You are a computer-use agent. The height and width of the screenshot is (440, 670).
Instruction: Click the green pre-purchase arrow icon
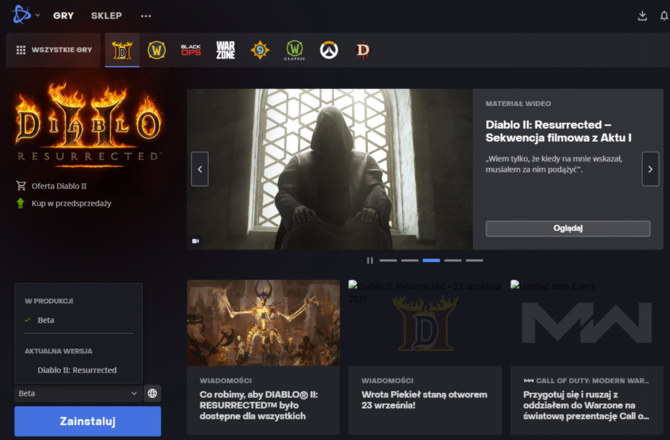pyautogui.click(x=21, y=203)
